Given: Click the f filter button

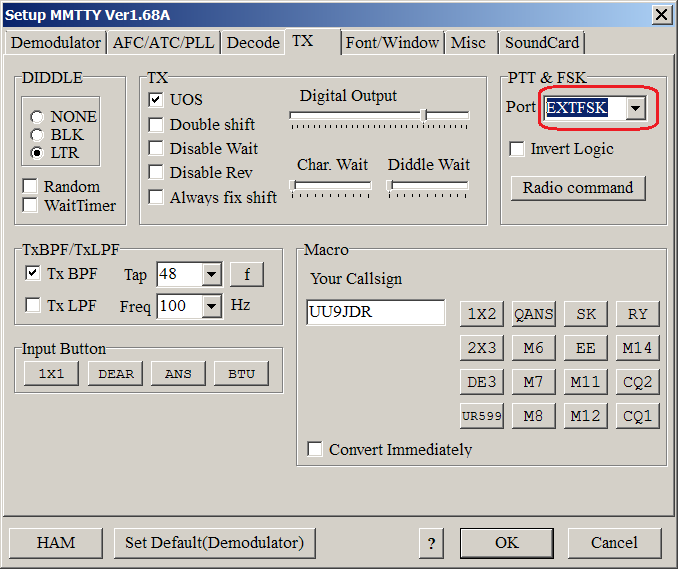Looking at the screenshot, I should 247,274.
